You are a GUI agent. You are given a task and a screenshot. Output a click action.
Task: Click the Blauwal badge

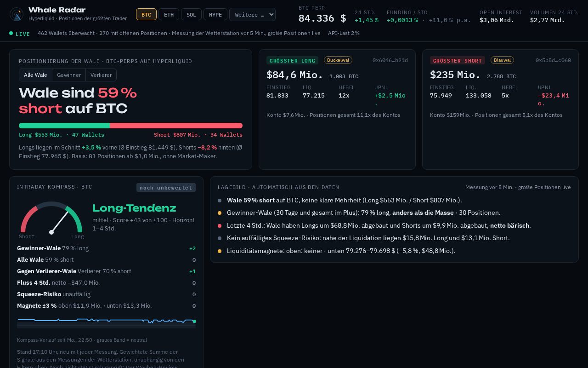(x=502, y=60)
